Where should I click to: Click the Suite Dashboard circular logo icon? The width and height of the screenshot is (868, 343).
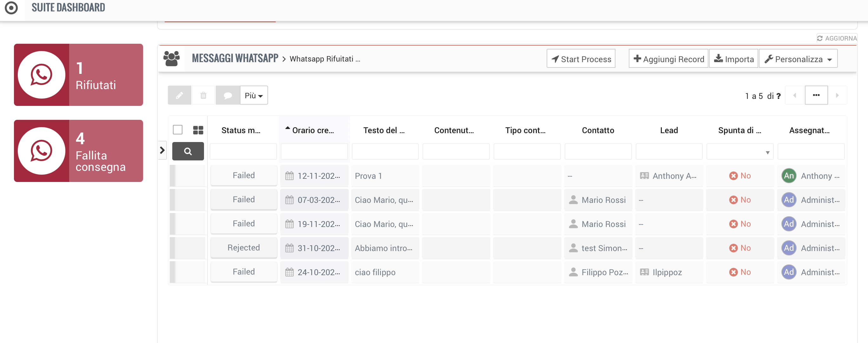tap(11, 7)
